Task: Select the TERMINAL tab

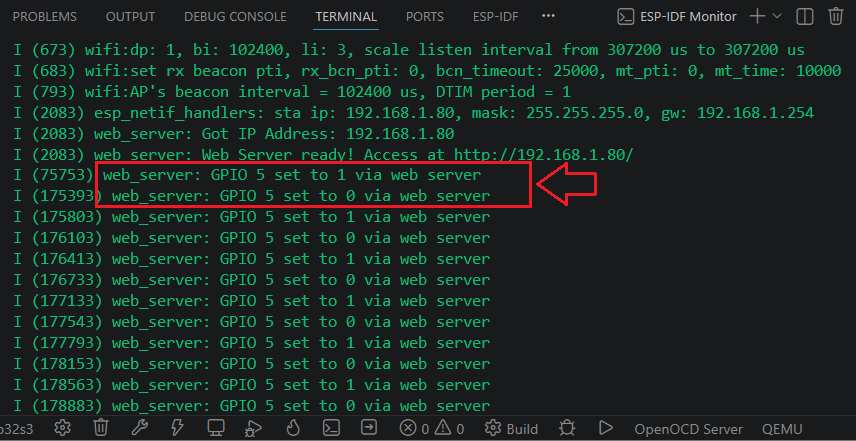Action: point(346,17)
